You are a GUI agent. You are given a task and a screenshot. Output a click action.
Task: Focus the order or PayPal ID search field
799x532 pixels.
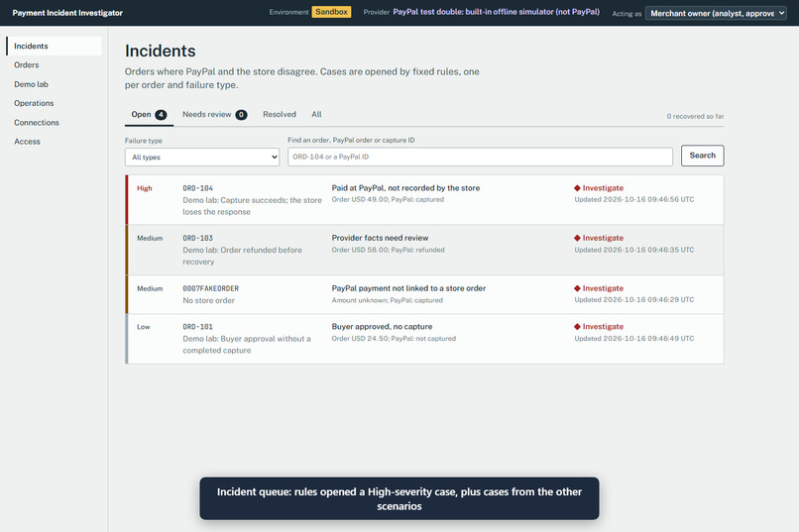(x=480, y=157)
